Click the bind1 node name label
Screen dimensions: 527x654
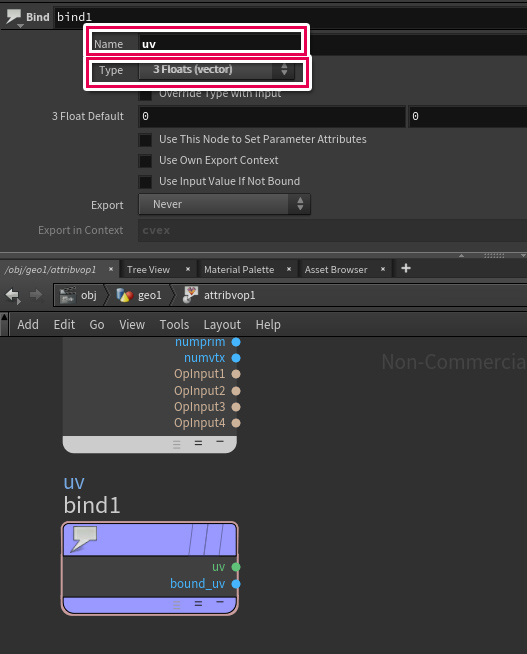pos(92,505)
